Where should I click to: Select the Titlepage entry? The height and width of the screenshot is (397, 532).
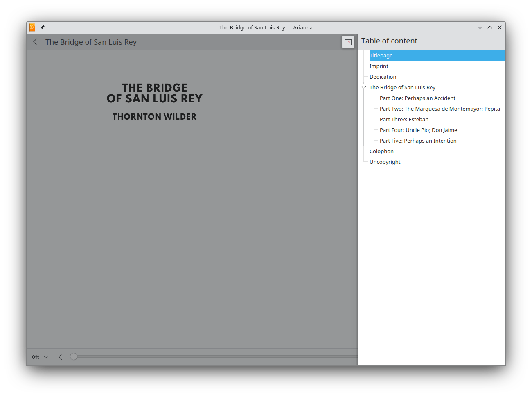(437, 55)
